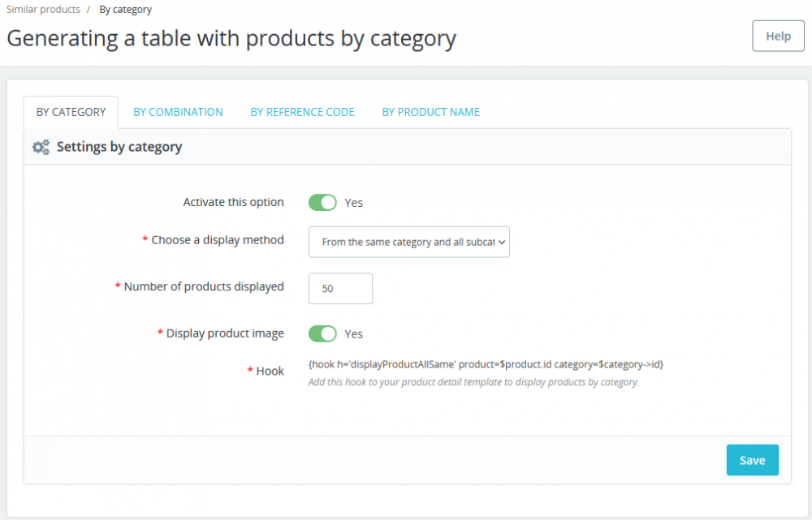
Task: Click the Settings by category panel header
Action: coord(118,147)
